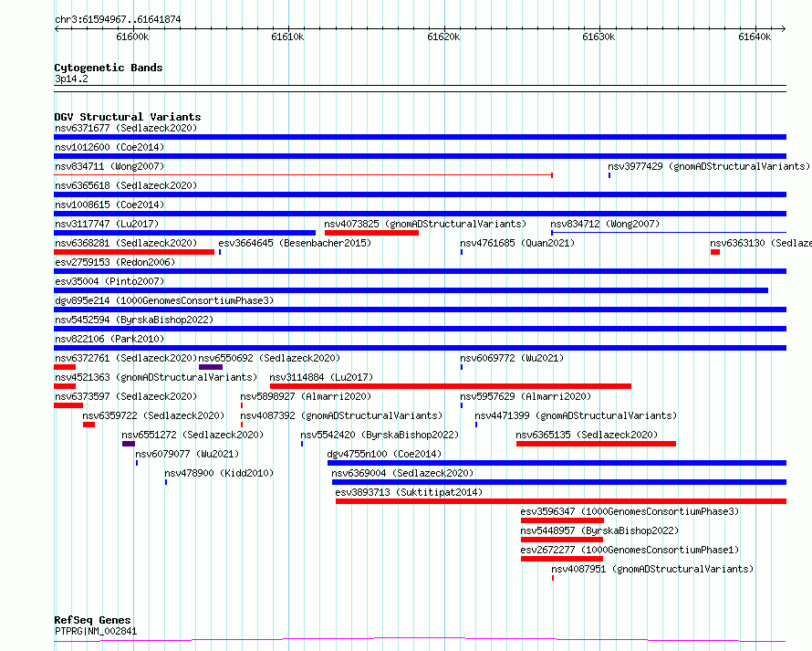This screenshot has width=812, height=651.
Task: Select the small red nsv6363130 variant bar
Action: [715, 252]
